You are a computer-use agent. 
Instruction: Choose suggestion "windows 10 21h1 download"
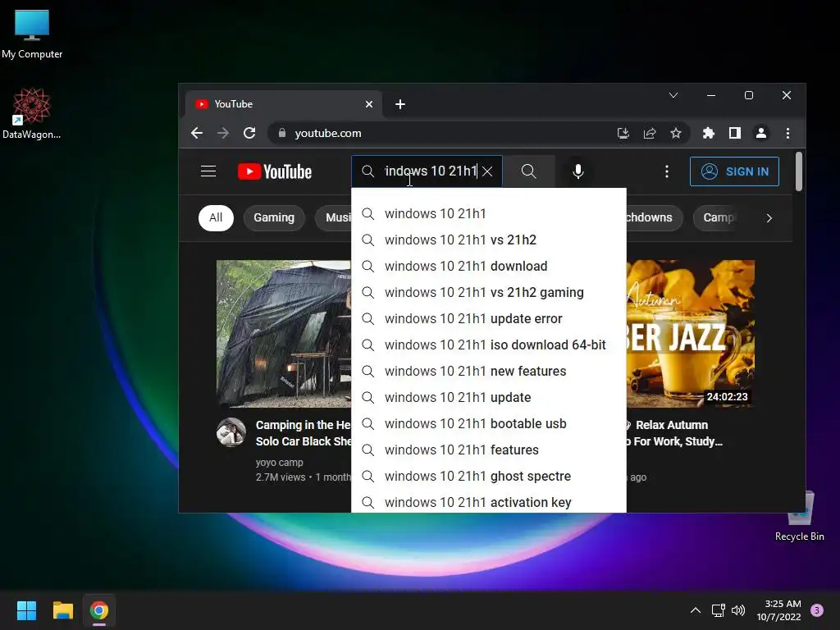(489, 267)
